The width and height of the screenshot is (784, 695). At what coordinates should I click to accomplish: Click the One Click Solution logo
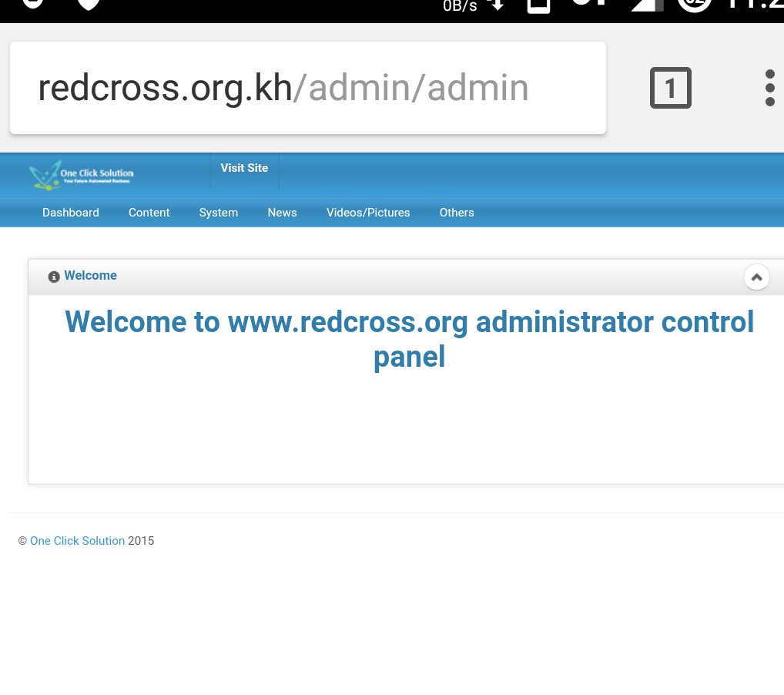pos(80,175)
